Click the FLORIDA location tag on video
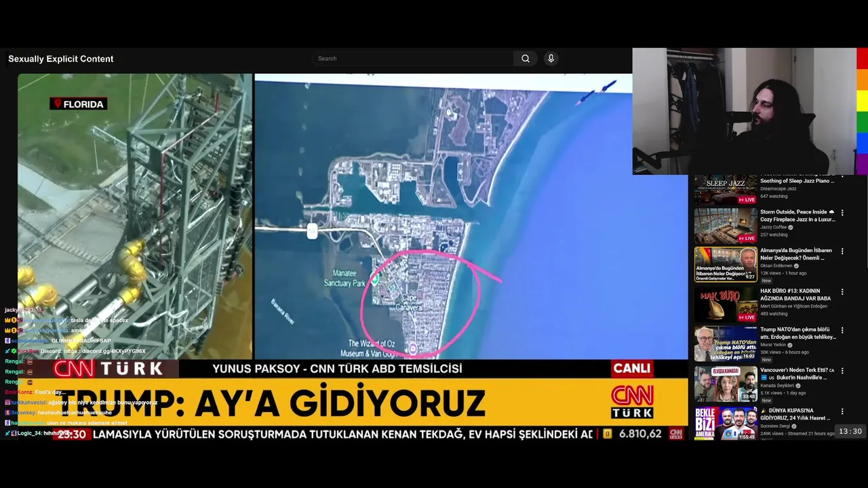Screen dimensions: 868x488 (78, 104)
